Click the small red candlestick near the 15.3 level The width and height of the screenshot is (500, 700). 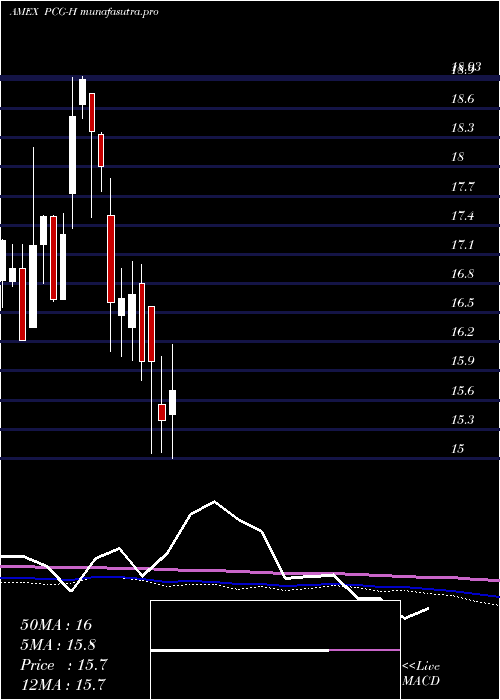pos(162,412)
